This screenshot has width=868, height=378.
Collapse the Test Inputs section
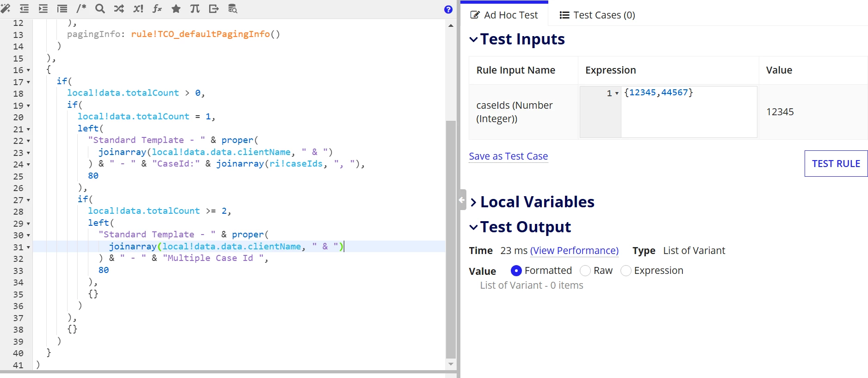pyautogui.click(x=473, y=39)
